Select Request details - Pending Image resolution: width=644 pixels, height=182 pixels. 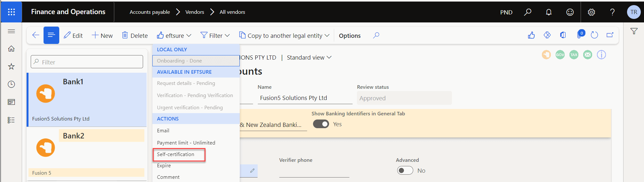click(196, 83)
